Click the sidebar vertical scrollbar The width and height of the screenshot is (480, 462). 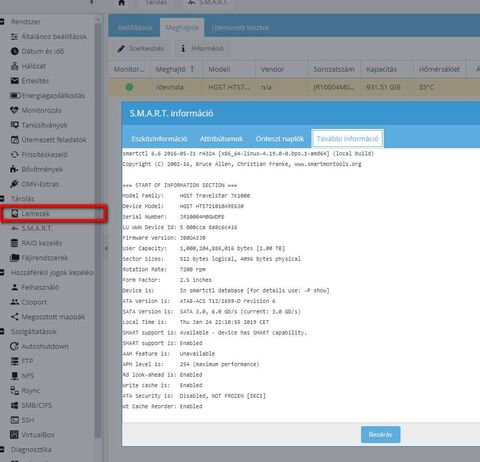pyautogui.click(x=98, y=230)
